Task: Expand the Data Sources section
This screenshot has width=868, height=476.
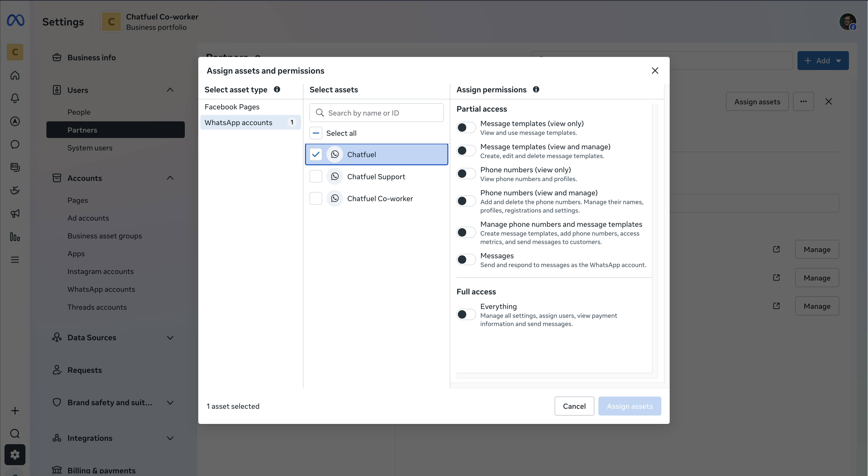Action: 170,338
